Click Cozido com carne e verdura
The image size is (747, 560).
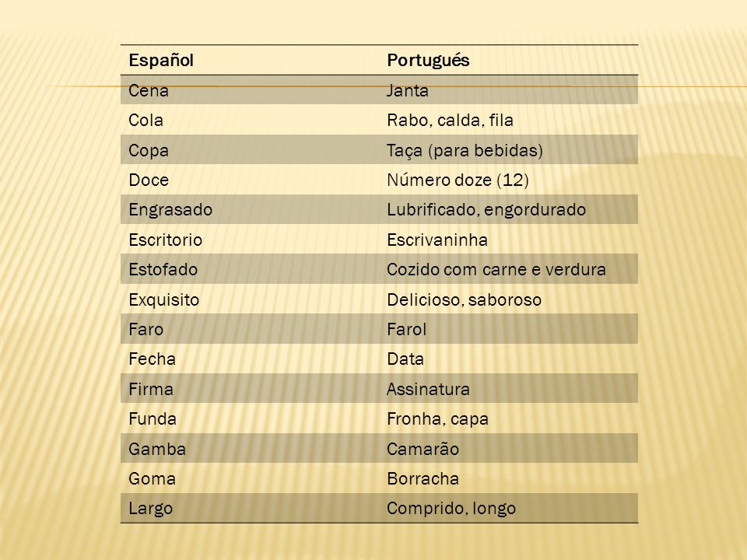tap(496, 270)
